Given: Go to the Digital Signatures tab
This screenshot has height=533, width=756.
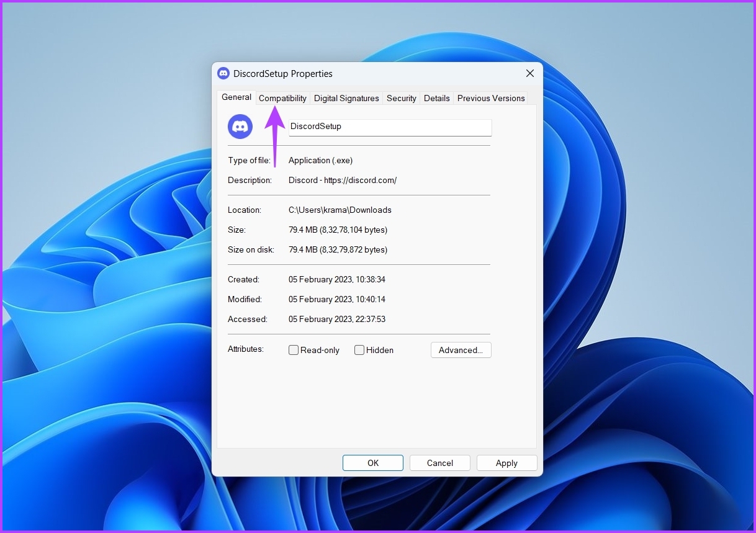Looking at the screenshot, I should (x=346, y=98).
